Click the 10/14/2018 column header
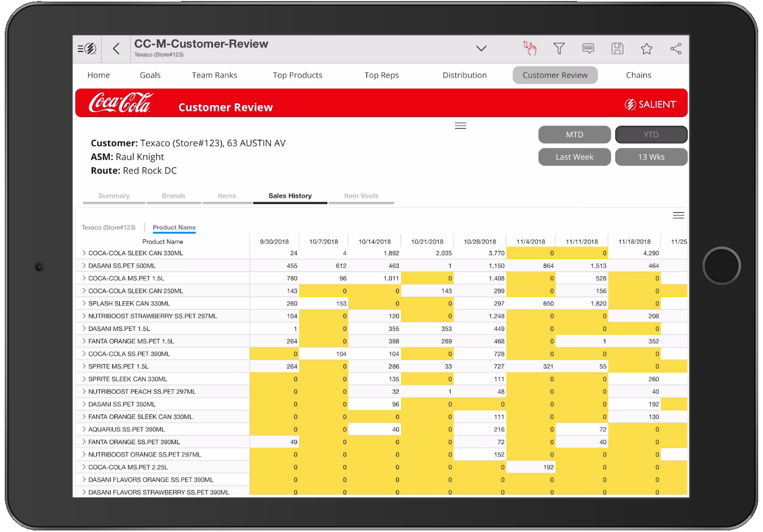 374,241
